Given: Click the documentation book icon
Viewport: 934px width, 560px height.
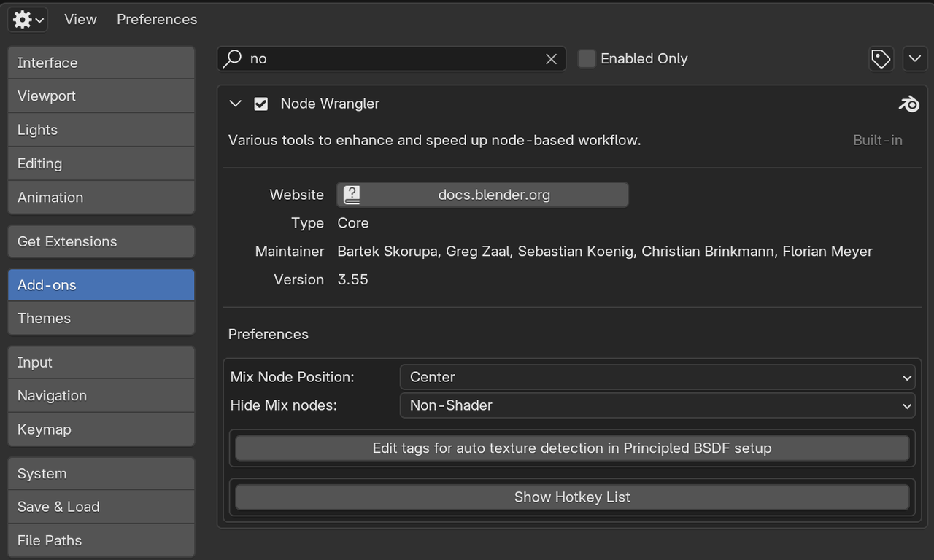Looking at the screenshot, I should coord(352,195).
